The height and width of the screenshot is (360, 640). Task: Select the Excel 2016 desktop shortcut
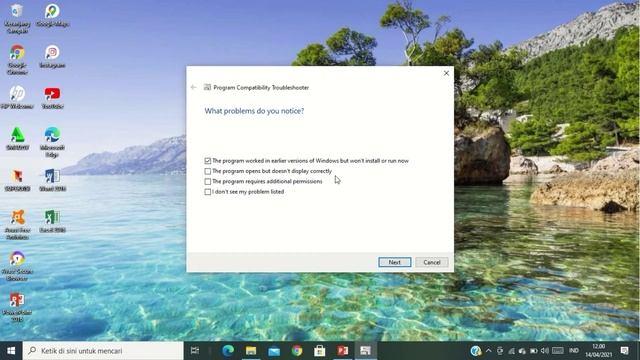52,221
